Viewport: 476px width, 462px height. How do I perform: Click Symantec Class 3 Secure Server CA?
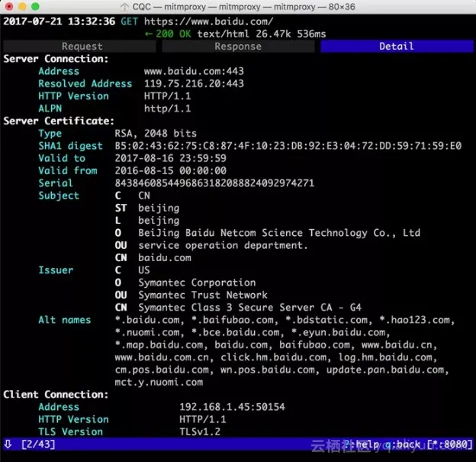(250, 308)
